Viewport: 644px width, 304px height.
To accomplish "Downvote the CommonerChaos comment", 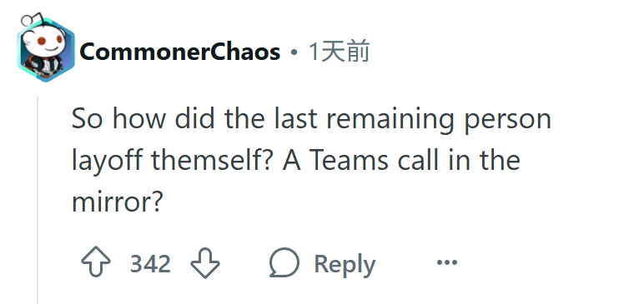I will 205,263.
